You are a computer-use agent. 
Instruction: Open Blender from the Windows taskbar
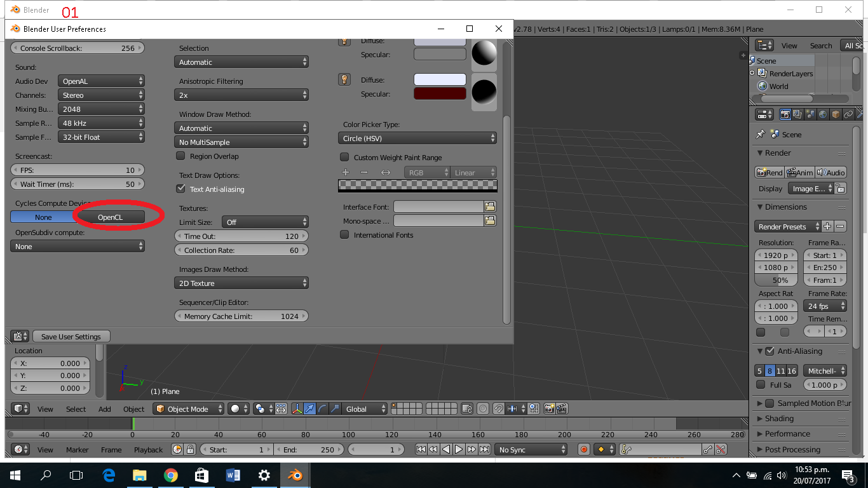(295, 475)
